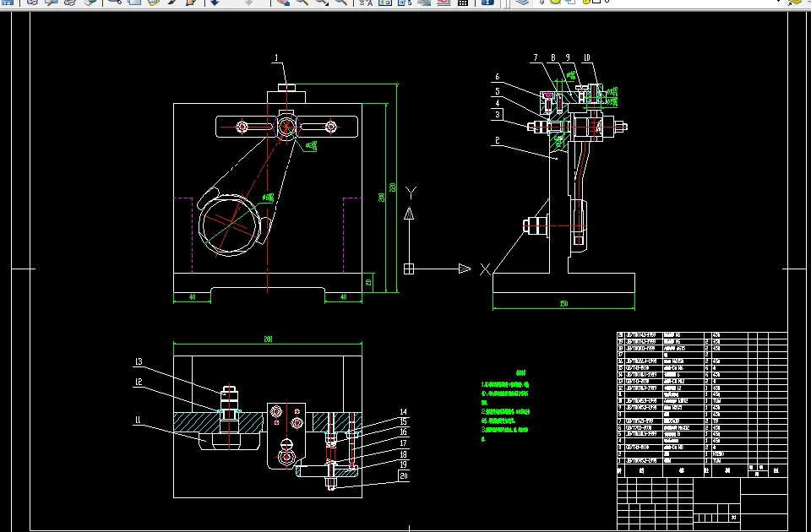
Task: Select the right 40 dimension text
Action: coord(343,297)
